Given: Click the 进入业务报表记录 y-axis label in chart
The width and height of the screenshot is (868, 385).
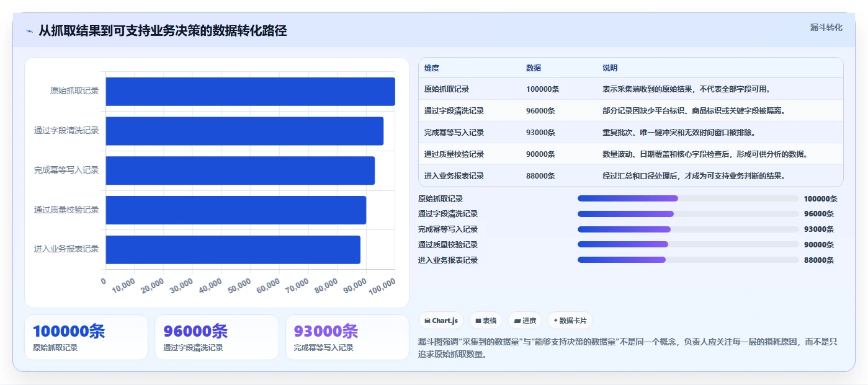Looking at the screenshot, I should 66,250.
